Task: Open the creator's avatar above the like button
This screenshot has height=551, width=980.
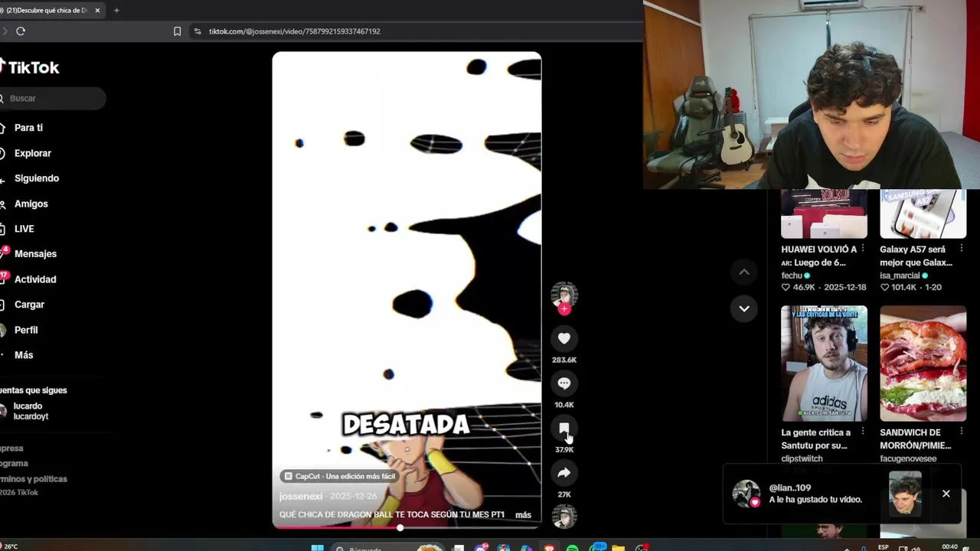Action: [564, 295]
